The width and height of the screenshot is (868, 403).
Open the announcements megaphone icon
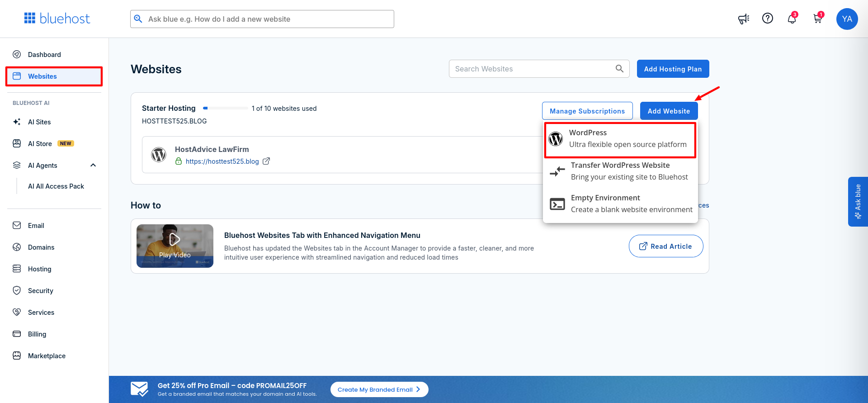[744, 19]
